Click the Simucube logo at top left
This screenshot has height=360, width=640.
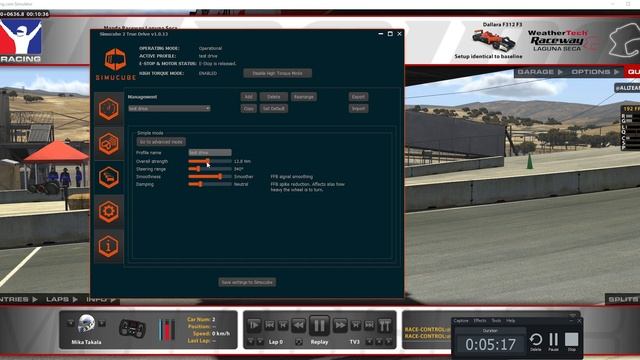[116, 64]
